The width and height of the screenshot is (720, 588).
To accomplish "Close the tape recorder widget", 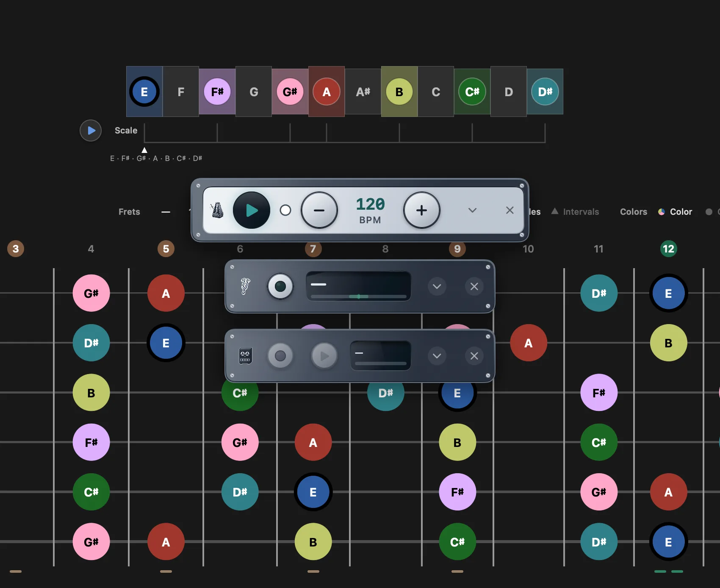I will tap(474, 356).
